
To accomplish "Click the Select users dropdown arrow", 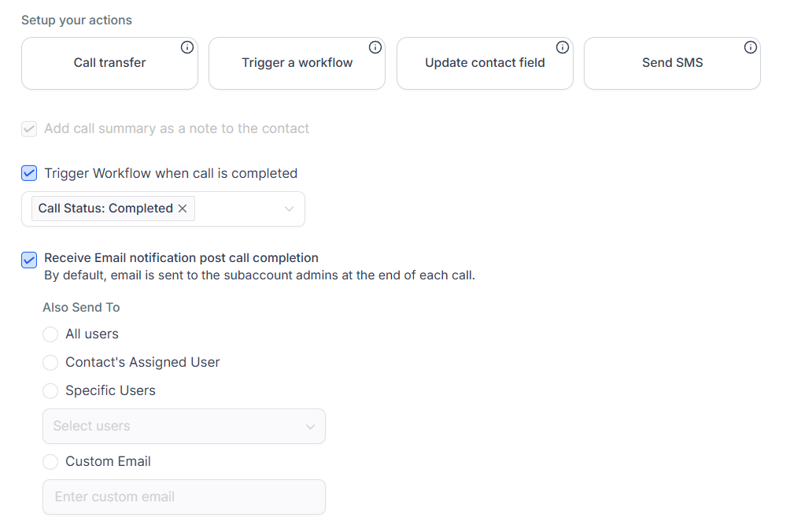I will click(x=310, y=427).
